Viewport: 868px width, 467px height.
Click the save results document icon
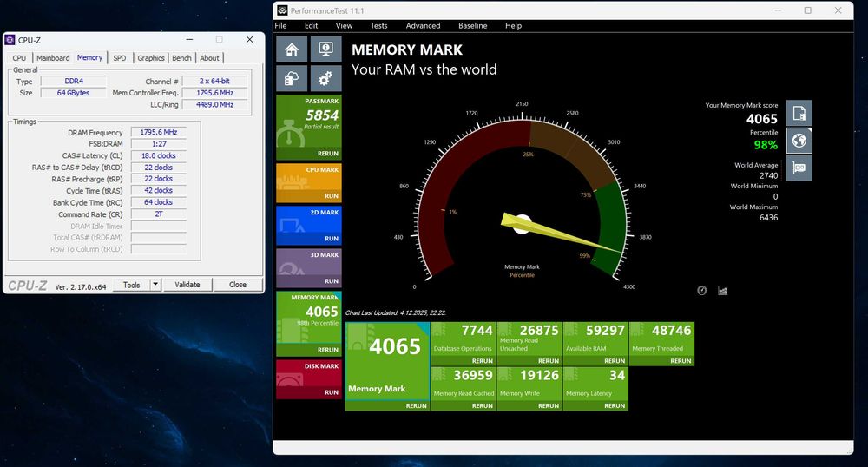(799, 114)
